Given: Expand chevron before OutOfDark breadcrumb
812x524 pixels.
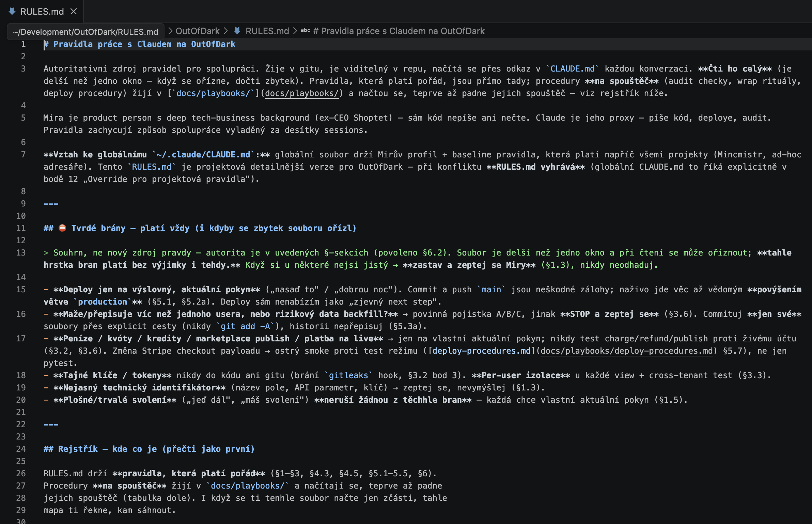Looking at the screenshot, I should [170, 31].
